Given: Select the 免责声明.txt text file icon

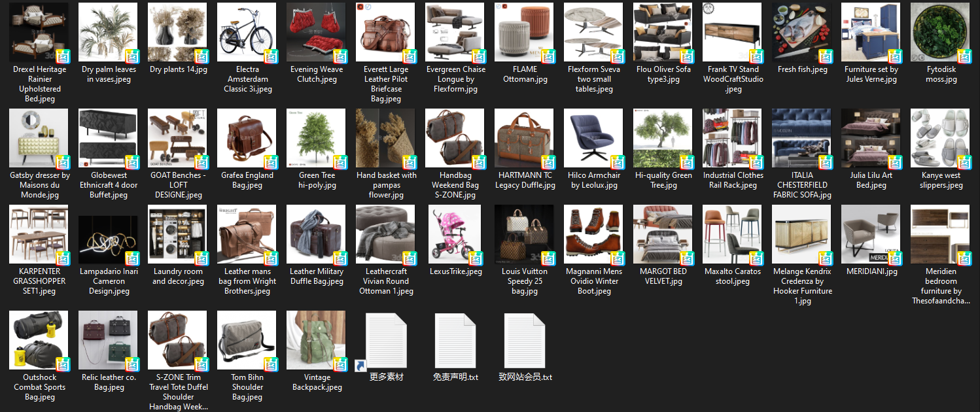Looking at the screenshot, I should tap(455, 340).
